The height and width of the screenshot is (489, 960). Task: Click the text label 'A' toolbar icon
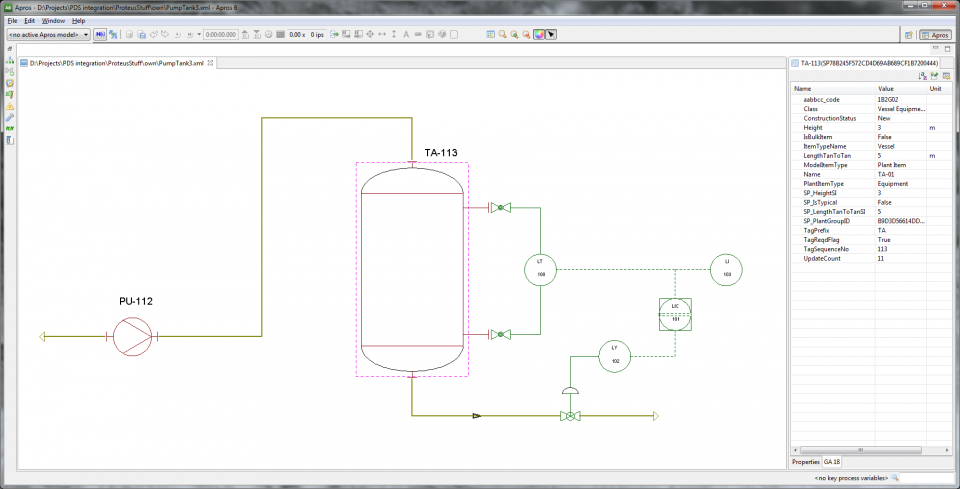point(406,35)
